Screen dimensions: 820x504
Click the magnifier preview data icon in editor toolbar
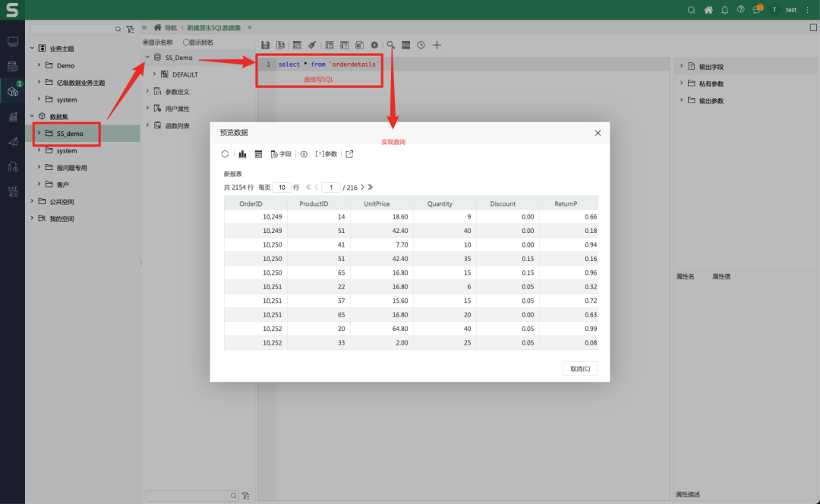(x=391, y=45)
